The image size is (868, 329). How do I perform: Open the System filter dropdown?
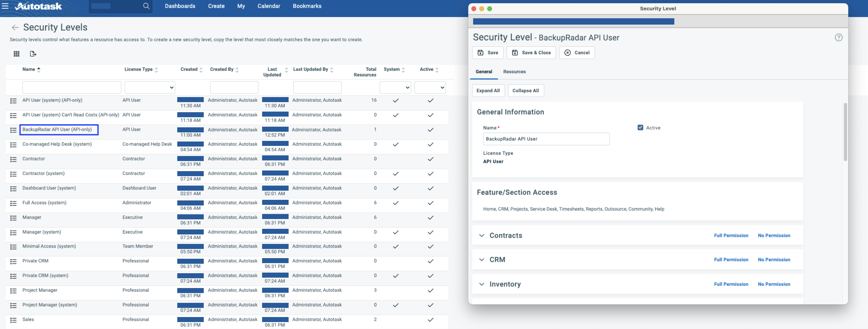395,88
